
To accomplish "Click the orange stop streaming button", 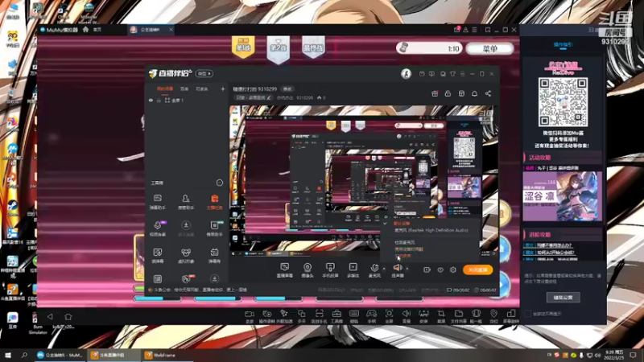I will 477,269.
